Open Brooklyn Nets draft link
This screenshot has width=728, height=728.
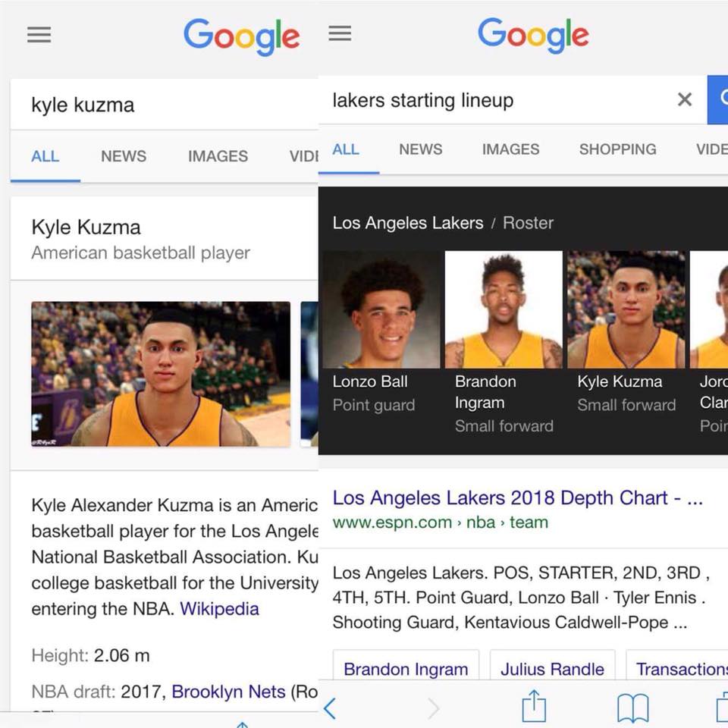pos(228,692)
